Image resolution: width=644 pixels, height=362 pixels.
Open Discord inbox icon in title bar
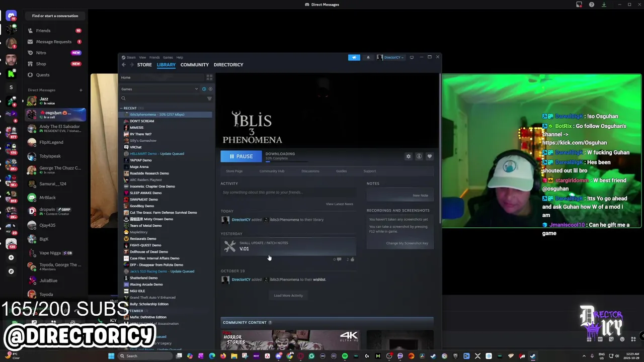tap(579, 5)
